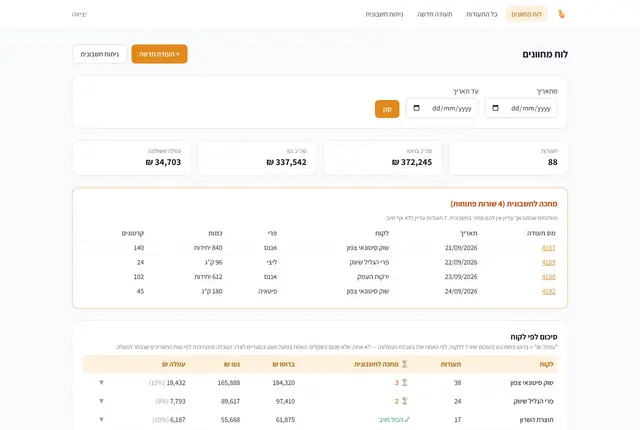
Task: Click the green 'הכול חויב' check in תוצרת השרון row
Action: pyautogui.click(x=394, y=419)
